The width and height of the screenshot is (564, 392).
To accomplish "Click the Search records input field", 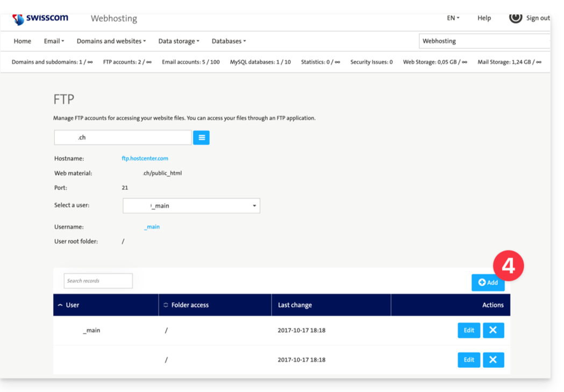I will click(98, 281).
